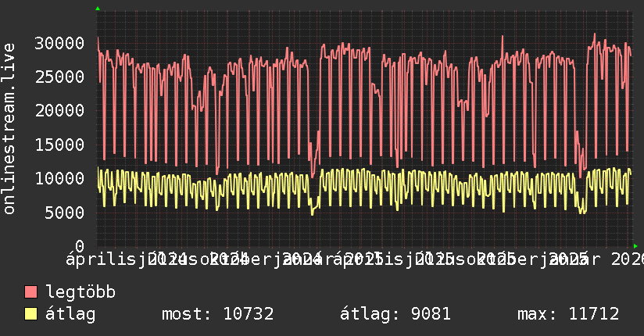Click the '2025' label nearest the x-axis end
644x336 pixels.
pos(569,259)
